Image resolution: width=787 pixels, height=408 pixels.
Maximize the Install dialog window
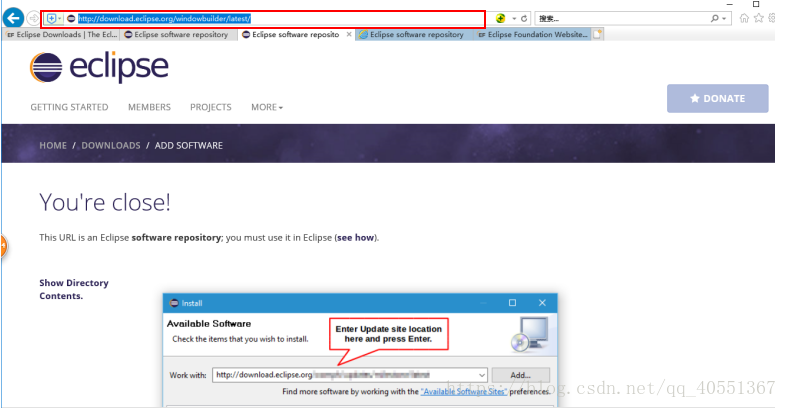coord(512,303)
